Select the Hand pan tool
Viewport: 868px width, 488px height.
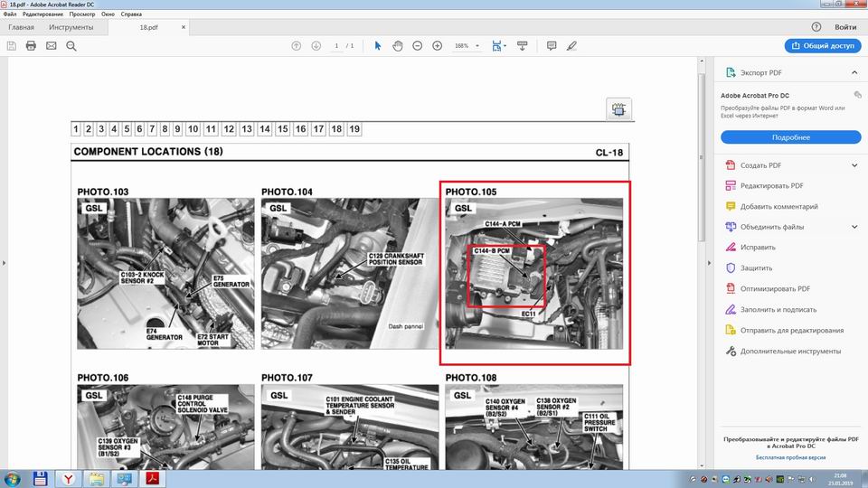[x=397, y=46]
